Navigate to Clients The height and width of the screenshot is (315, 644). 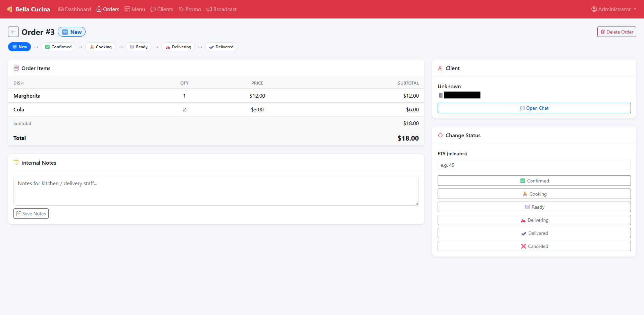point(162,9)
